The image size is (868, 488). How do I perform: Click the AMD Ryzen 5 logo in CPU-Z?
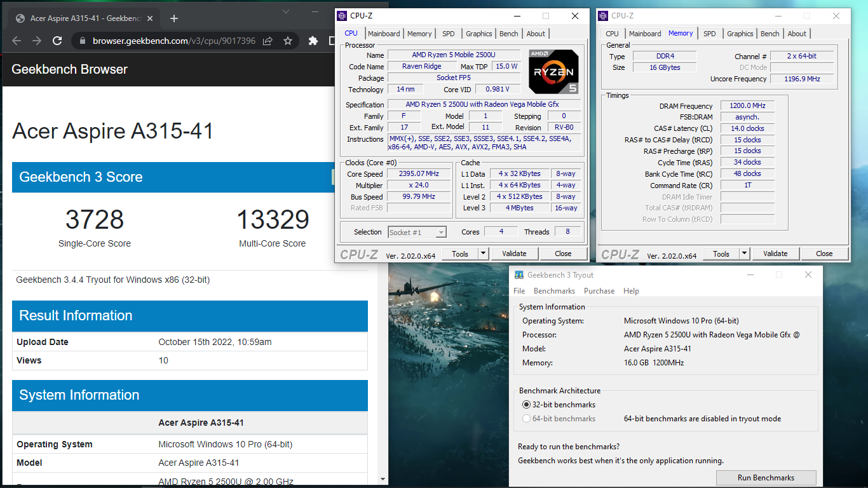[x=553, y=72]
